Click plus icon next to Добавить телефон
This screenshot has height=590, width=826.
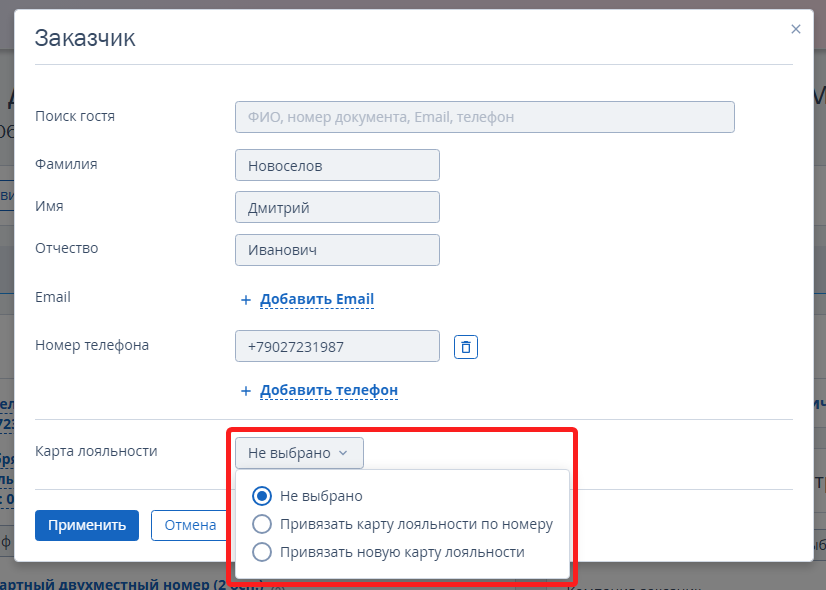pyautogui.click(x=245, y=391)
